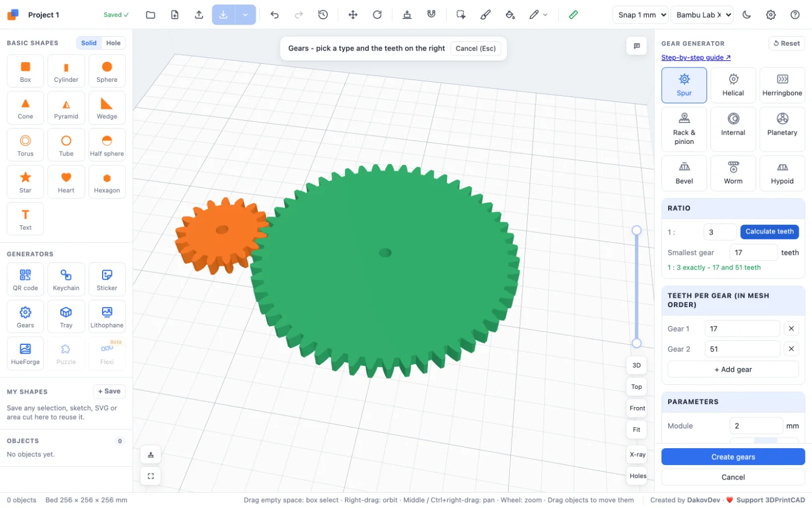This screenshot has height=508, width=812.
Task: Click the + Add gear button
Action: [x=733, y=369]
